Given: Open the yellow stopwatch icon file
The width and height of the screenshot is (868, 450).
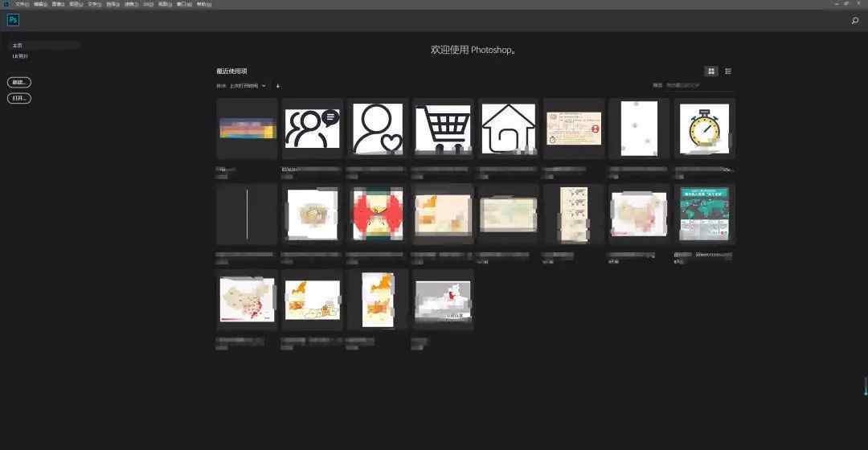Looking at the screenshot, I should click(704, 129).
